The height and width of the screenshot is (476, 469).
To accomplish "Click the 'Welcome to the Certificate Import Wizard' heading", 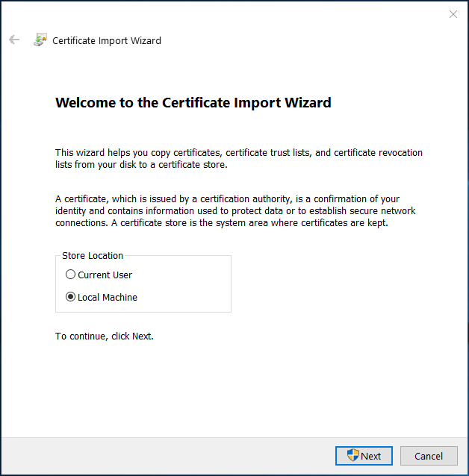I will pyautogui.click(x=193, y=103).
